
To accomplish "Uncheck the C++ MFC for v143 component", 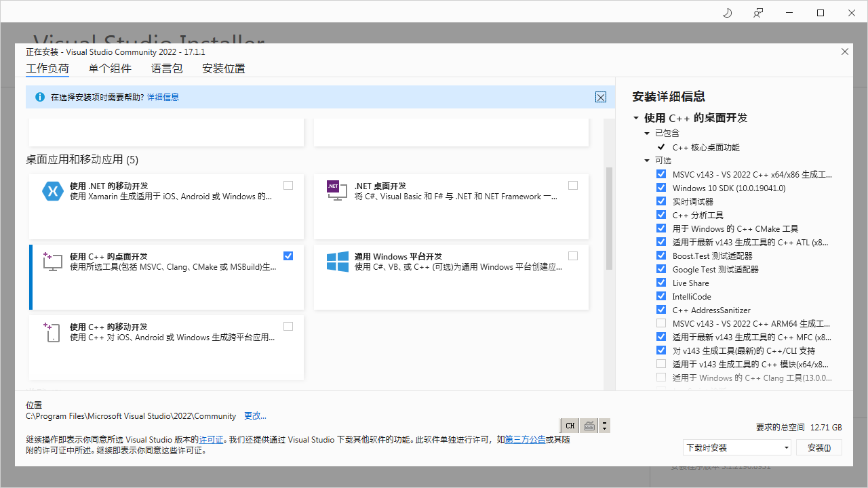I will click(661, 337).
